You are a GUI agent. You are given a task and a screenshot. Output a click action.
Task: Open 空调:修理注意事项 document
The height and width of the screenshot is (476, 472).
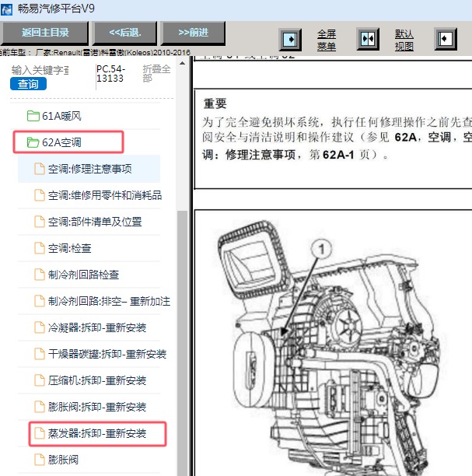90,169
